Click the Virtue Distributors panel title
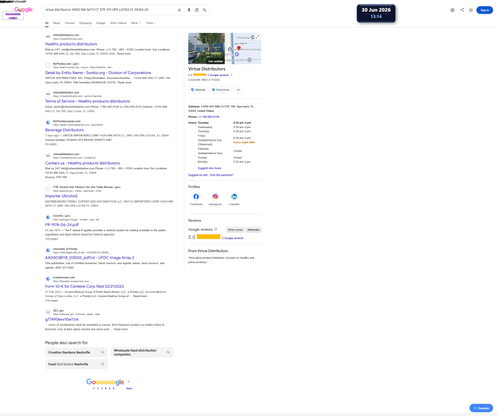Screen dimensions: 500x416 (207, 69)
